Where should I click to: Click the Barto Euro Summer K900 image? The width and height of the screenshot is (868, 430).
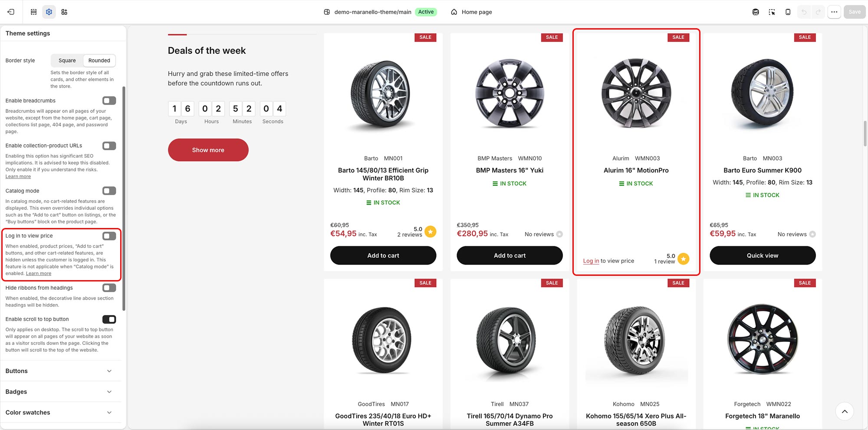click(x=763, y=94)
